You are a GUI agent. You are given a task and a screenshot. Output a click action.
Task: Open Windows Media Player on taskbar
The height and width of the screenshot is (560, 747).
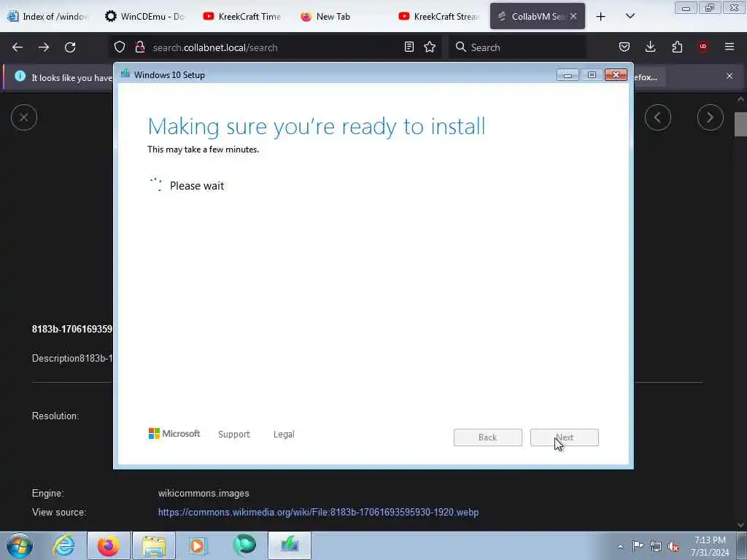point(197,545)
